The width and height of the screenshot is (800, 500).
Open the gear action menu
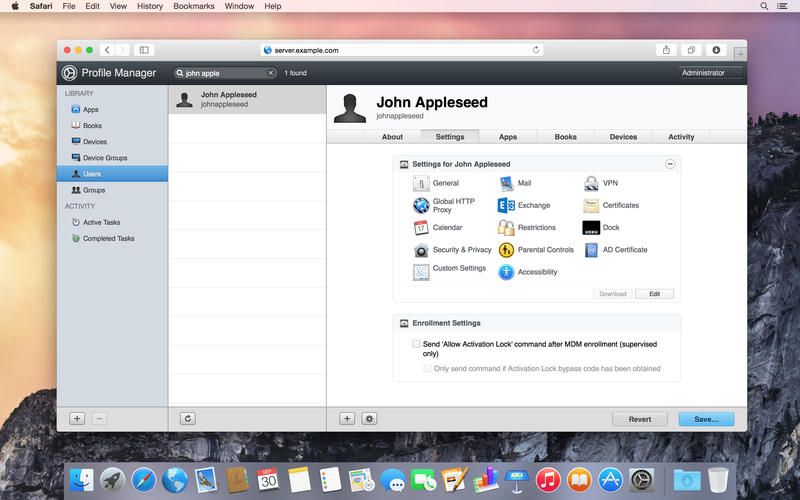369,419
